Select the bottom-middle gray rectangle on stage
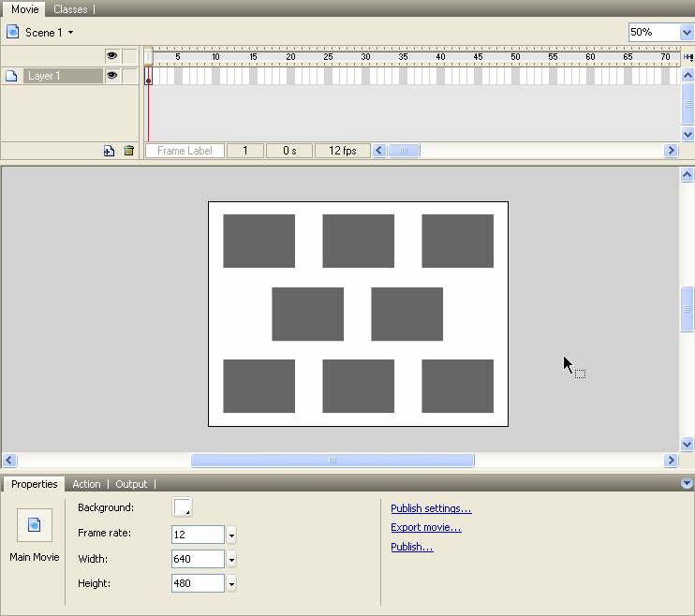Image resolution: width=695 pixels, height=616 pixels. (358, 386)
